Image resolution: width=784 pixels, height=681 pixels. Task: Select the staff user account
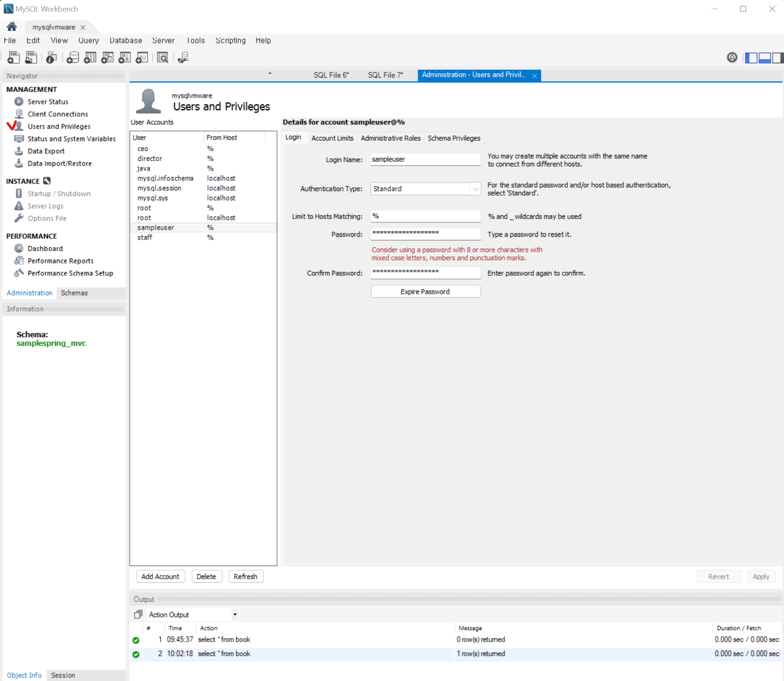point(203,238)
